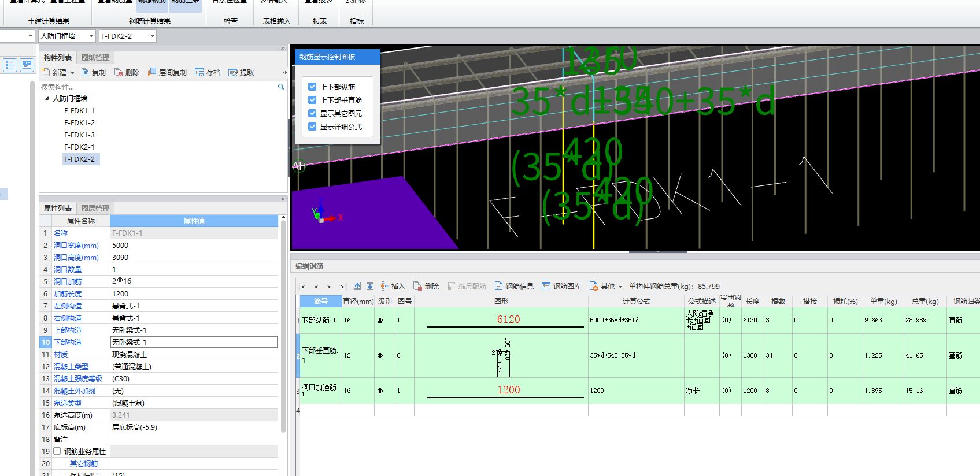Select F-FDK1-1 in component tree

point(79,110)
